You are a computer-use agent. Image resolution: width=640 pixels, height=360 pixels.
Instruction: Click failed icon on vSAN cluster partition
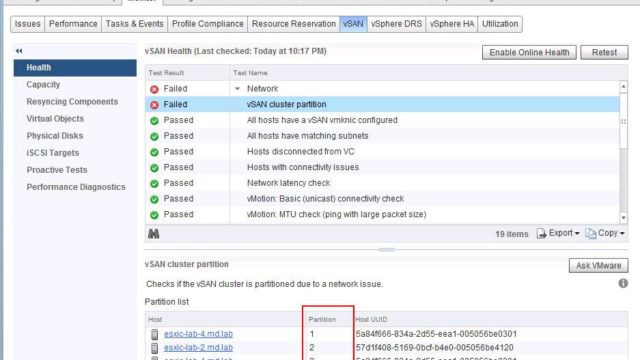pyautogui.click(x=154, y=105)
